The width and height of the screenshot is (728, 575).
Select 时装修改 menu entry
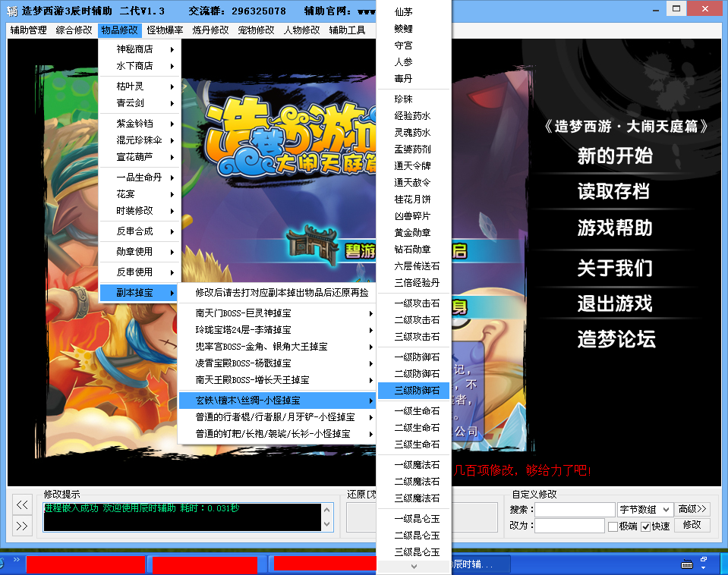point(140,211)
